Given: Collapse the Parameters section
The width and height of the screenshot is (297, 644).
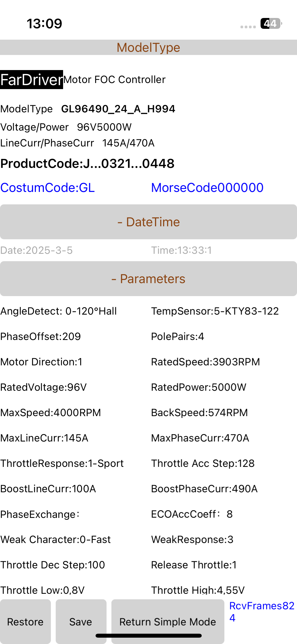Looking at the screenshot, I should point(148,279).
